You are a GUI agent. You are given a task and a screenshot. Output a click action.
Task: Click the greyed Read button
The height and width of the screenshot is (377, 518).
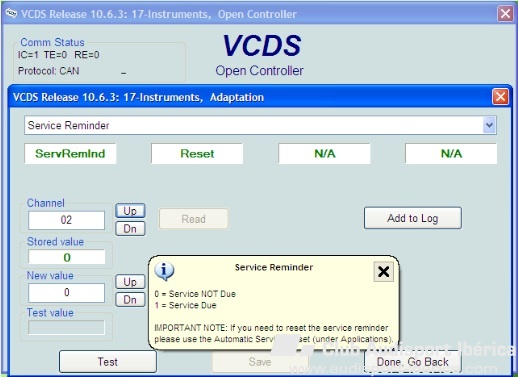194,219
